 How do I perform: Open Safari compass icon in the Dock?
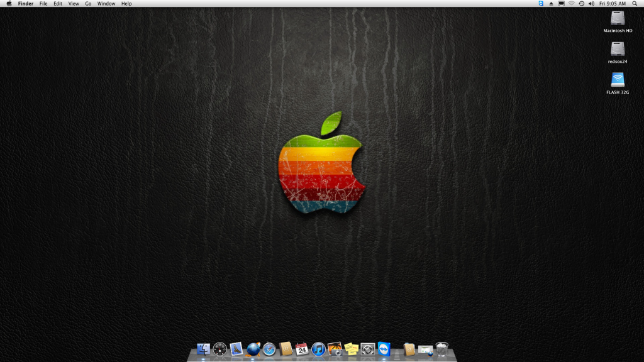click(269, 349)
